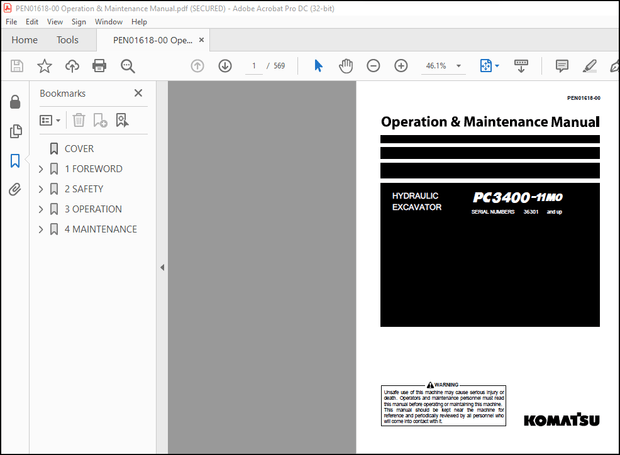Image resolution: width=620 pixels, height=455 pixels.
Task: Toggle the Bookmarks panel icon in sidebar
Action: click(x=15, y=160)
